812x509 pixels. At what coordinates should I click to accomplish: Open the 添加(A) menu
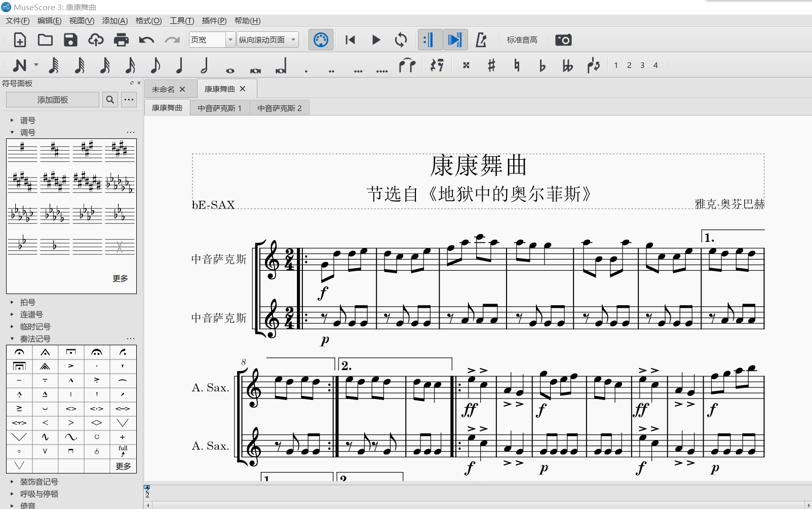tap(115, 21)
